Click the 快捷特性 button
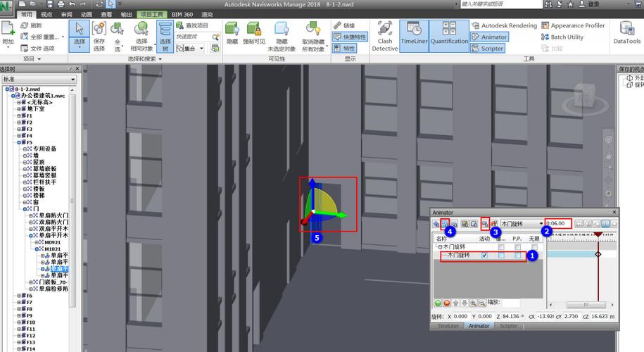644x352 pixels. (349, 37)
